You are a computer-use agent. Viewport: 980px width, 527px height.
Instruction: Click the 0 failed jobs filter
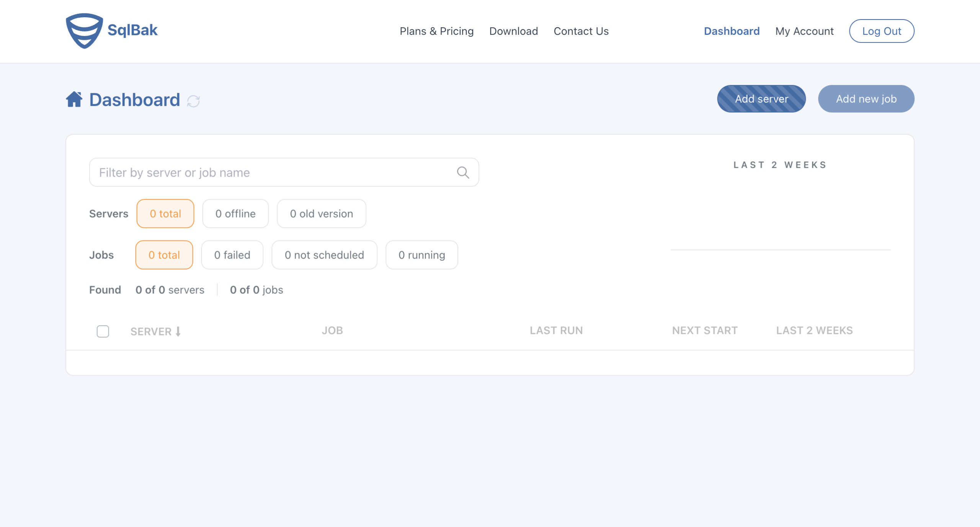(x=232, y=254)
